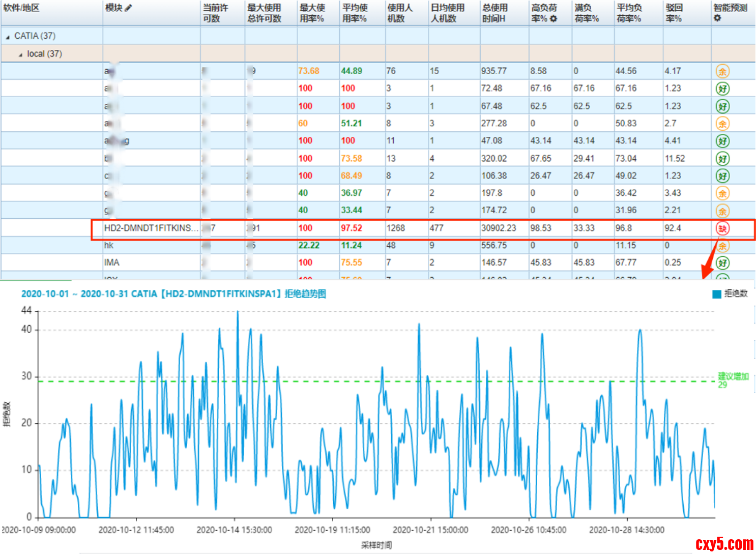Click the 余 prediction icon in hk row
This screenshot has width=756, height=554.
pyautogui.click(x=722, y=246)
